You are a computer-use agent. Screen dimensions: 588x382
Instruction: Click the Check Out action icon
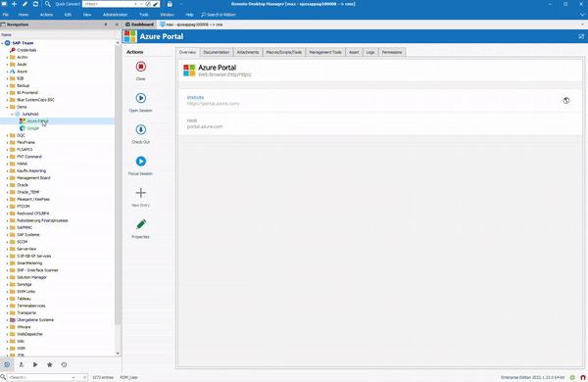[x=140, y=129]
